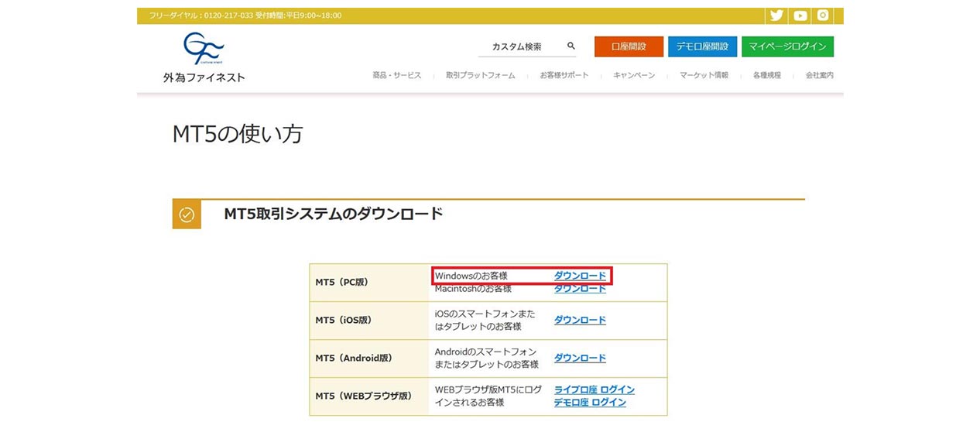Screen dimensions: 980x446
Task: Open the Instagram icon in top bar
Action: tap(823, 15)
